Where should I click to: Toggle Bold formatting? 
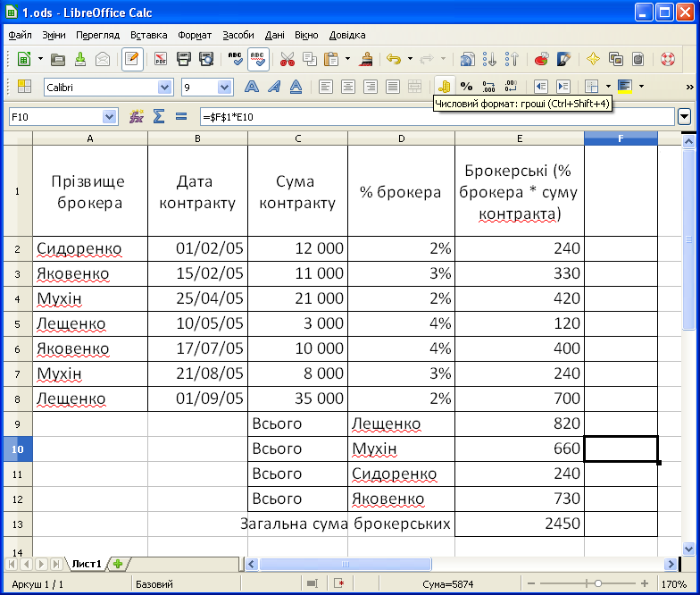coord(252,87)
